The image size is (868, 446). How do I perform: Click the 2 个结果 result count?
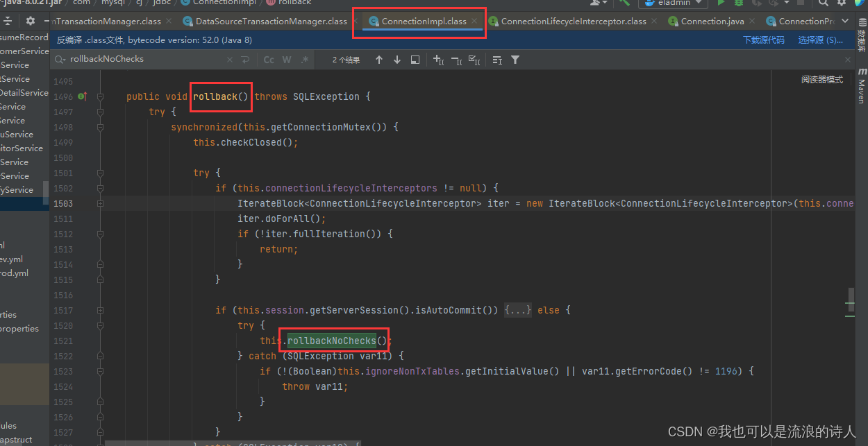tap(346, 60)
